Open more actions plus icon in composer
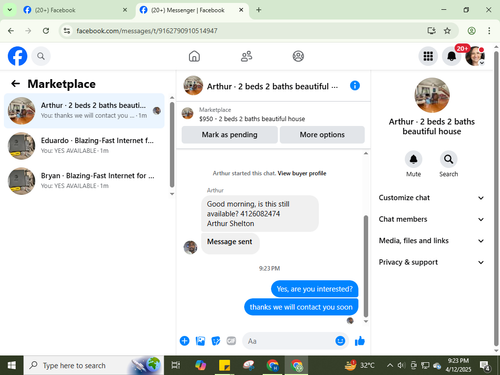The height and width of the screenshot is (375, 500). click(x=184, y=341)
